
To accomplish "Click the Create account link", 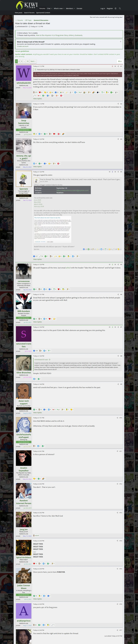I will tap(23, 46).
